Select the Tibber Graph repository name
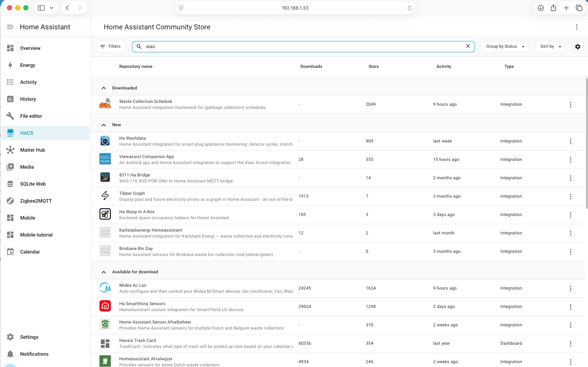Screen dimensions: 588x367 (132, 193)
